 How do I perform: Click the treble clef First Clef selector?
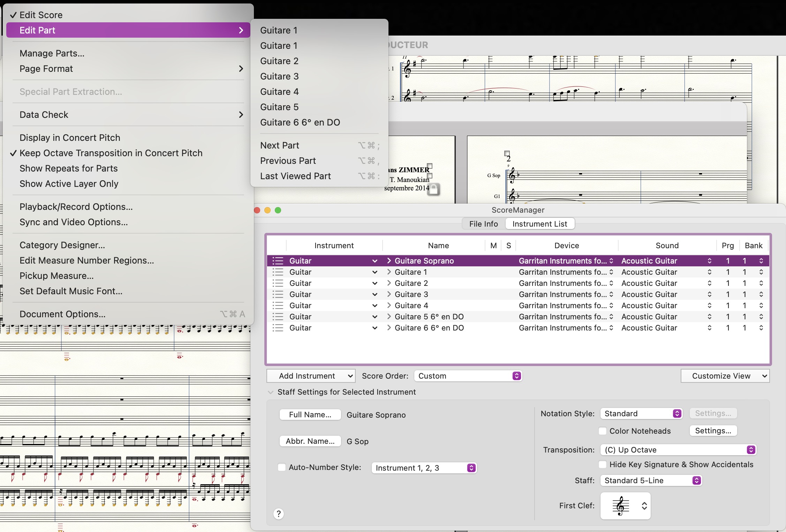625,506
